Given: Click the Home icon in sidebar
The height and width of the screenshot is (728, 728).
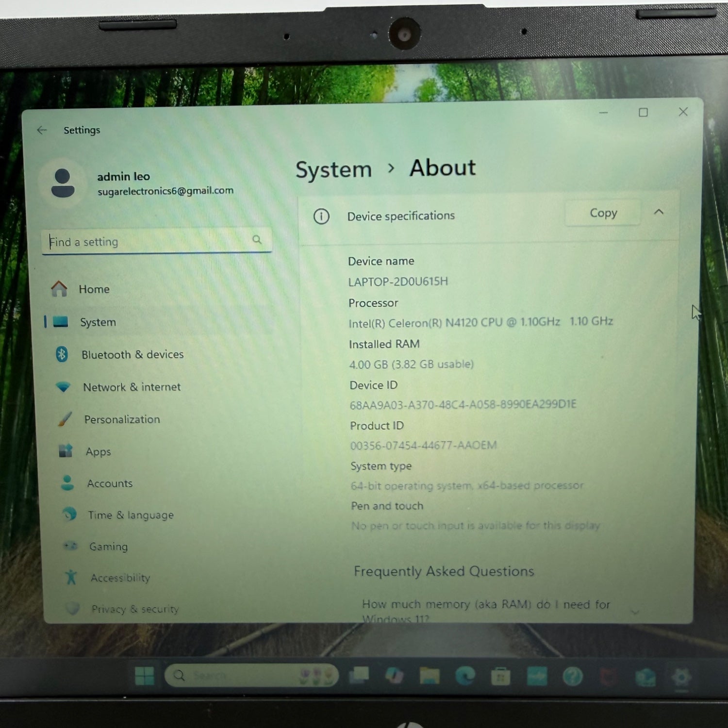Looking at the screenshot, I should coord(59,289).
